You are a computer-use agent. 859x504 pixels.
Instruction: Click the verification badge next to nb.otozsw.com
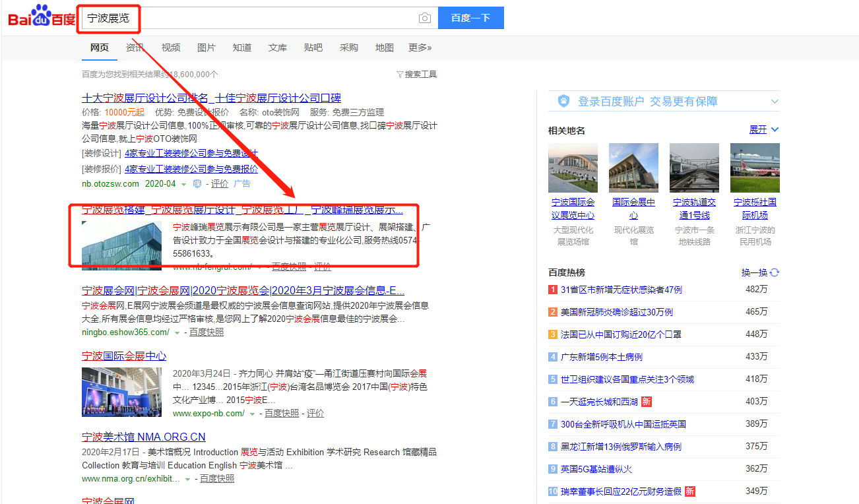pos(197,183)
